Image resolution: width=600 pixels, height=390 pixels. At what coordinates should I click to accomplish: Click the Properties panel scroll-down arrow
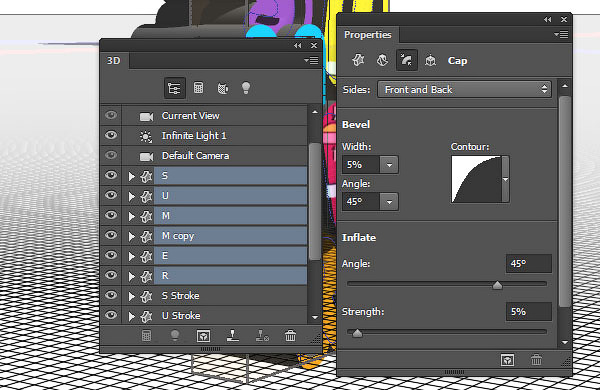click(x=565, y=343)
